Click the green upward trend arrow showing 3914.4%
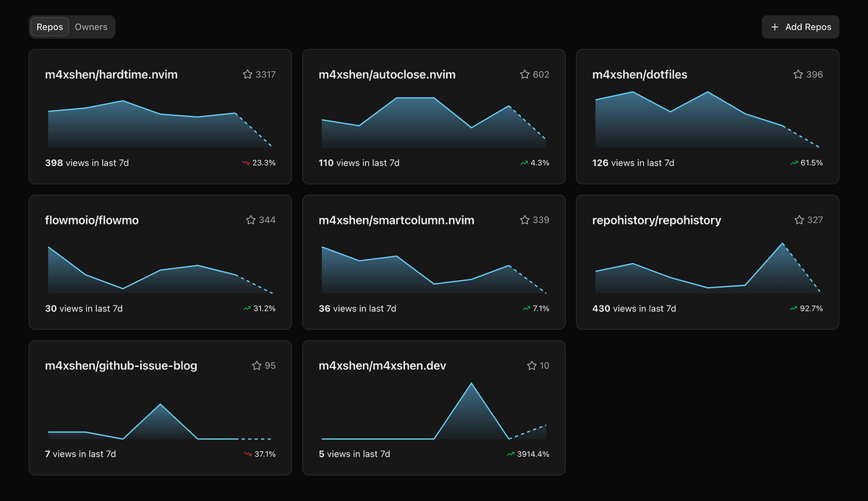Screen dimensions: 868x501 click(511, 454)
